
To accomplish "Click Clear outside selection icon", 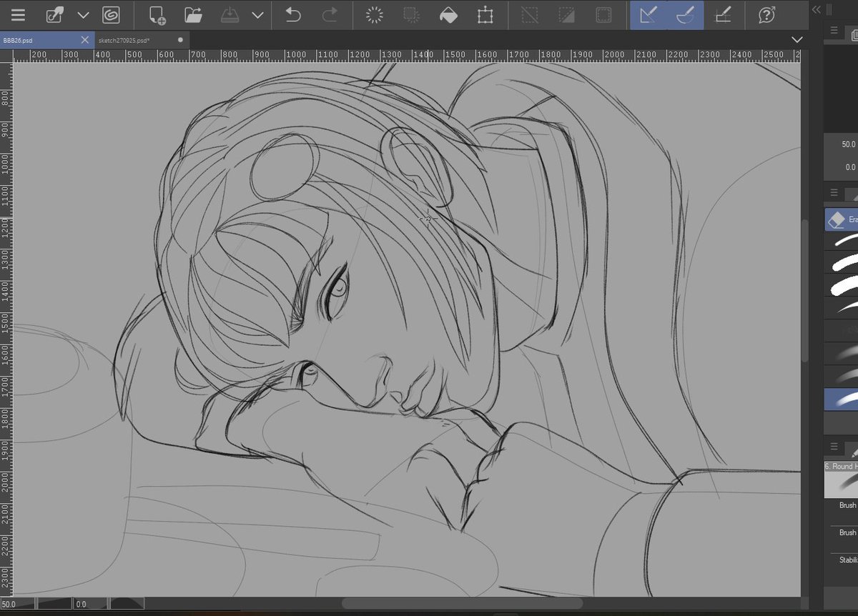I will pos(411,15).
